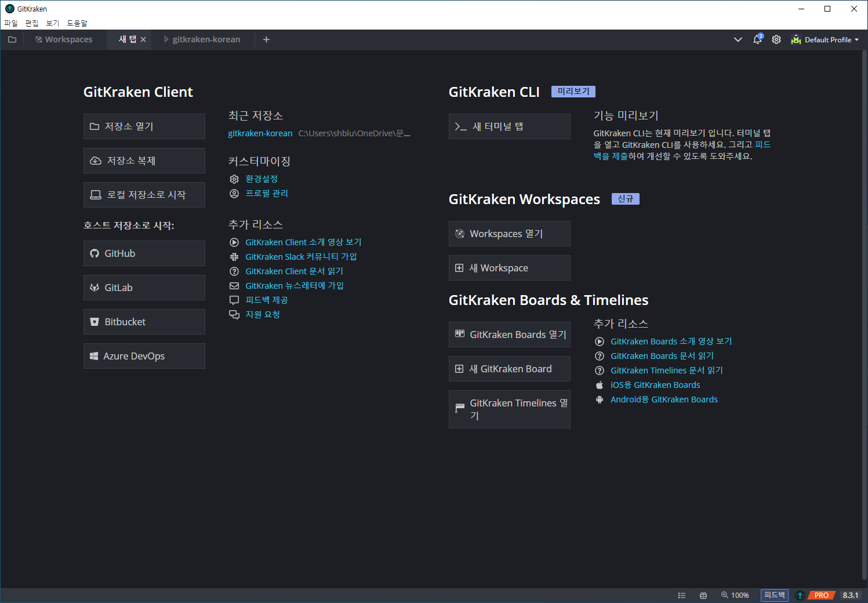Click the GitKraken logo icon in status bar

click(x=800, y=595)
